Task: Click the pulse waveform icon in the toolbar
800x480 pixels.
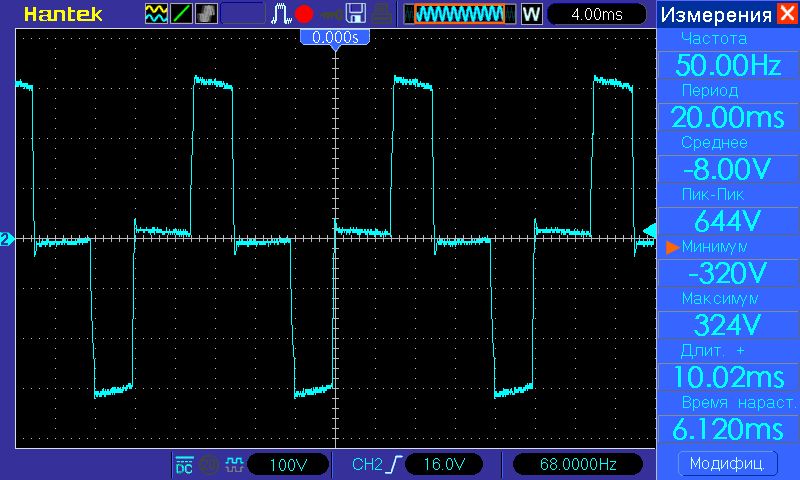Action: pos(281,14)
